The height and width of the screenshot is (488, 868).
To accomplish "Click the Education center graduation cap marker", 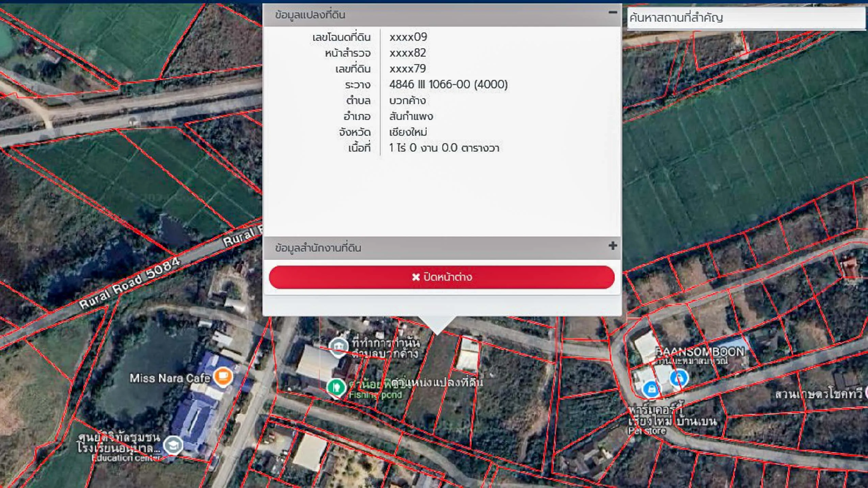I will [x=173, y=445].
